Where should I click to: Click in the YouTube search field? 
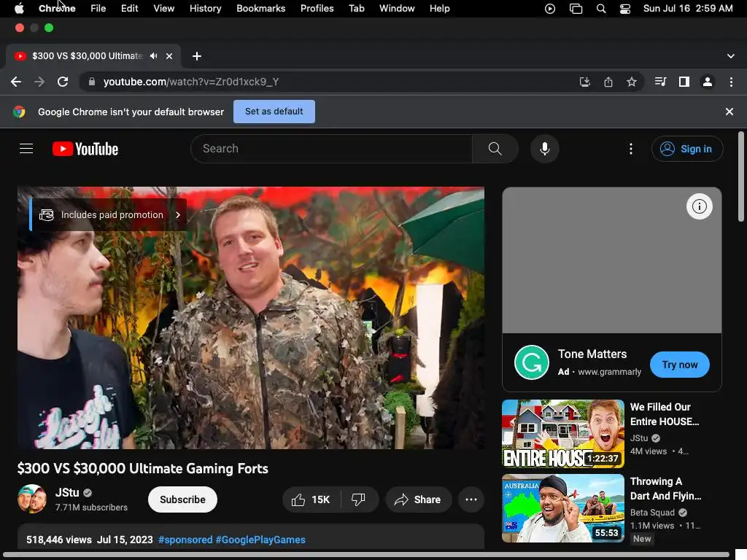332,149
